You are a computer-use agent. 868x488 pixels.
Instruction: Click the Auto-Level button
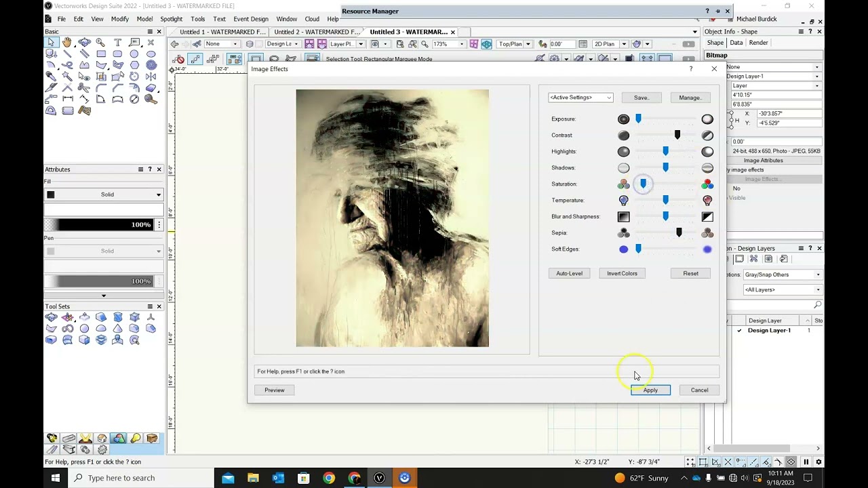point(569,274)
